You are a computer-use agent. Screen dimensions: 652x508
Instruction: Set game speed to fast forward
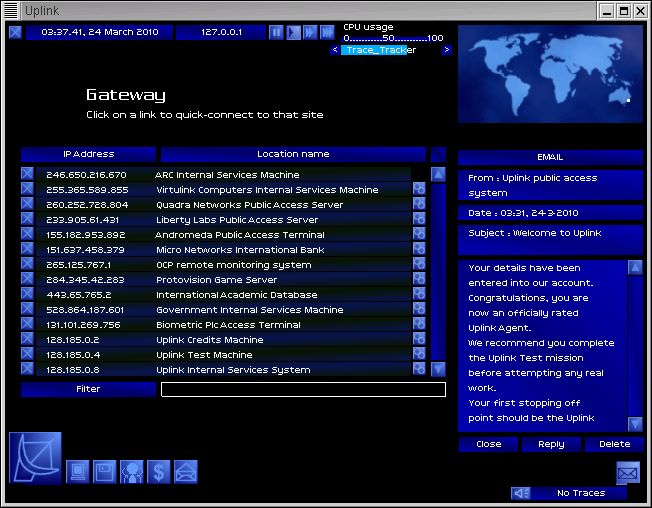click(310, 32)
